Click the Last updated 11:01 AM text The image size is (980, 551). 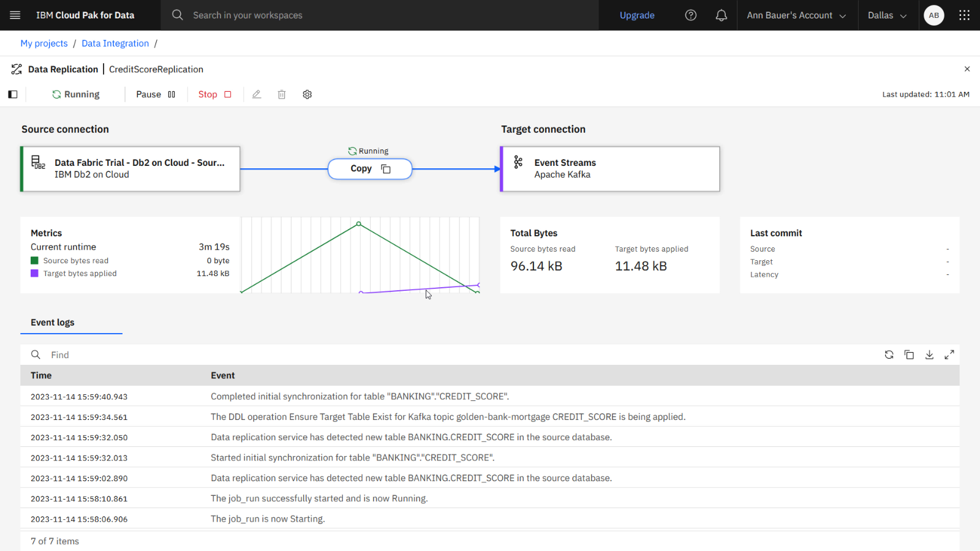925,94
